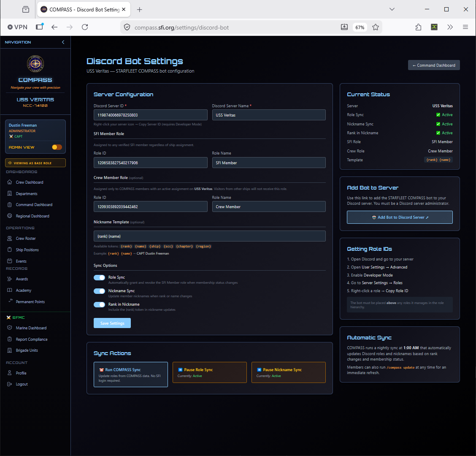
Task: Open Crew Dashboard from sidebar
Action: tap(30, 182)
